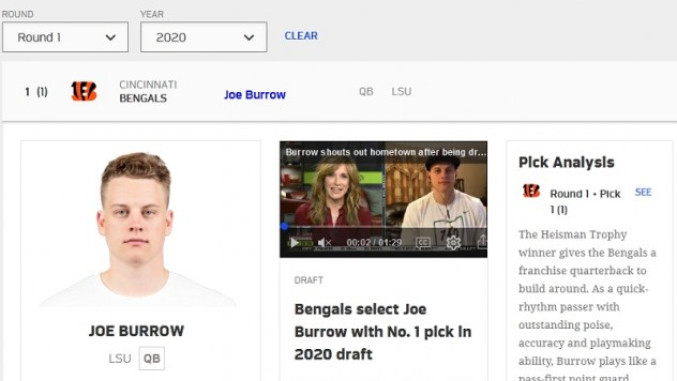This screenshot has width=677, height=381.
Task: Click the Bengals logo in pick row
Action: pos(84,91)
